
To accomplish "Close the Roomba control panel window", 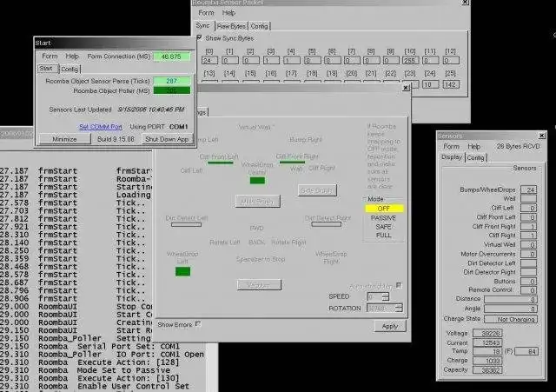I will point(406,88).
